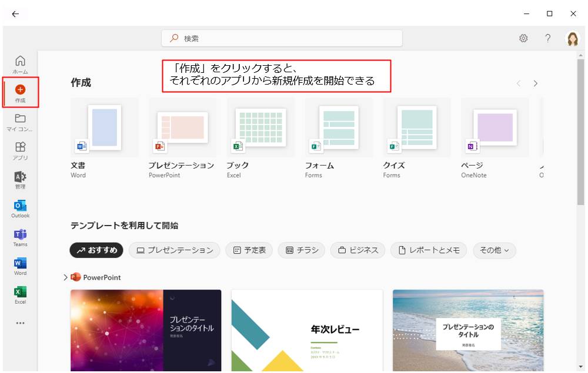Image resolution: width=588 pixels, height=373 pixels.
Task: Show next create options with right chevron
Action: tap(536, 83)
